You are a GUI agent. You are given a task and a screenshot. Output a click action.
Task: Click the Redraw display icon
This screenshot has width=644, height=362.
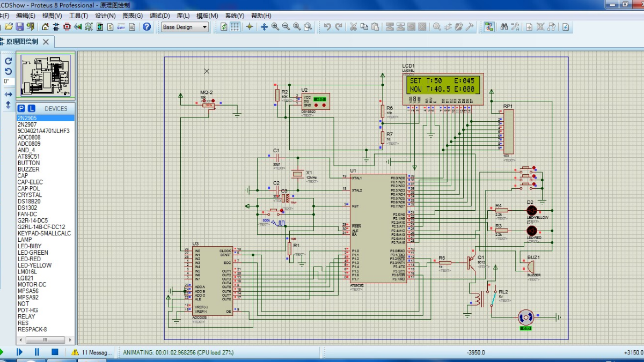[224, 27]
